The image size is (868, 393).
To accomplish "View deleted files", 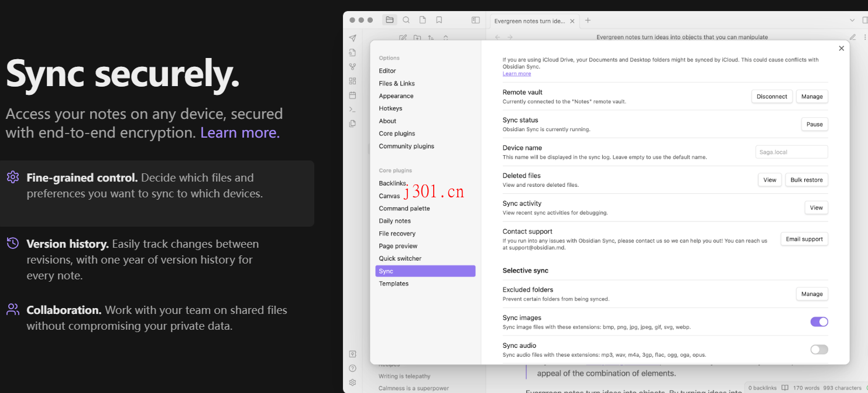I will [x=770, y=180].
